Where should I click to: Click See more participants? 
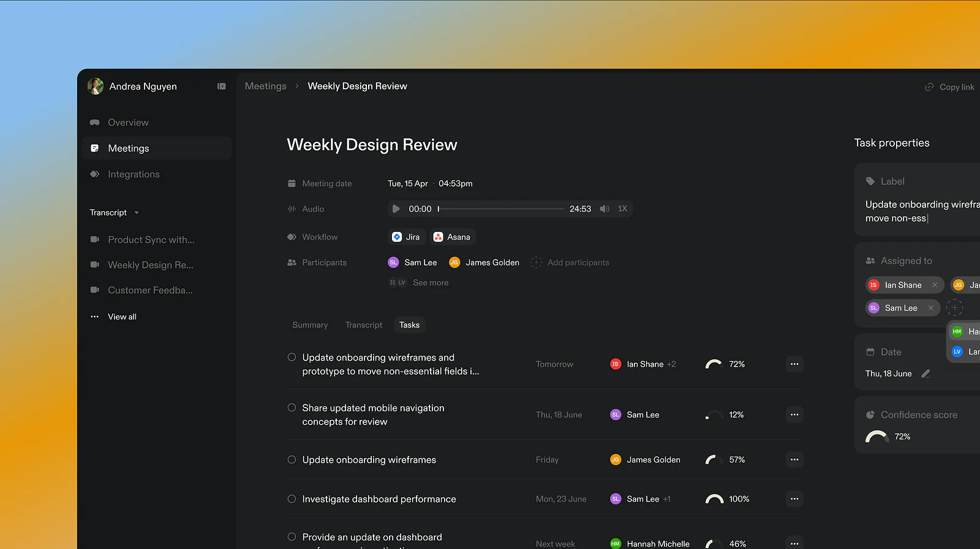tap(431, 283)
